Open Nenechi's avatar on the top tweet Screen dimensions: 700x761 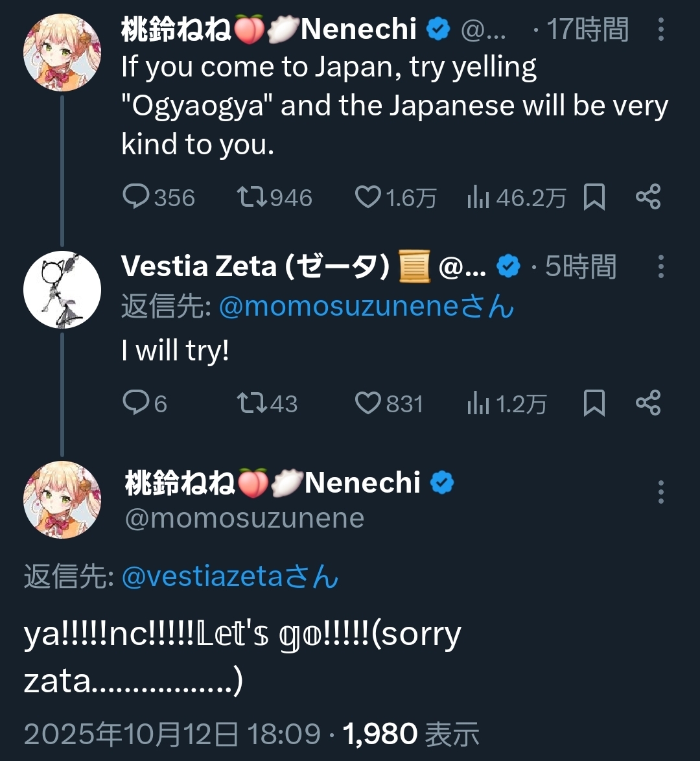[62, 52]
